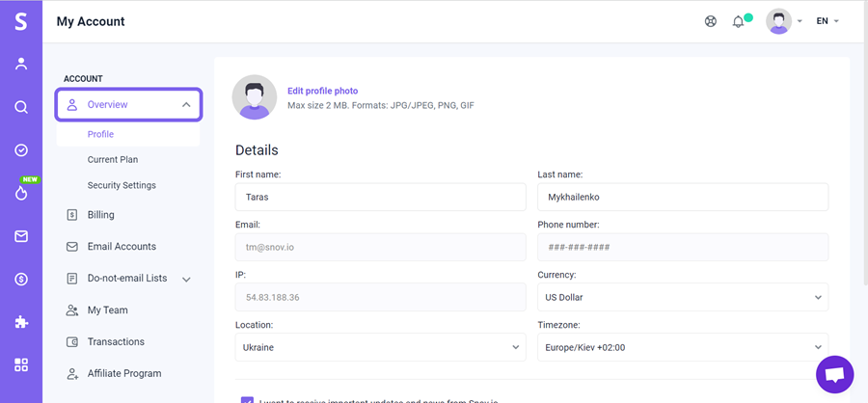Open the Email Accounts section
The image size is (868, 403).
coord(122,247)
